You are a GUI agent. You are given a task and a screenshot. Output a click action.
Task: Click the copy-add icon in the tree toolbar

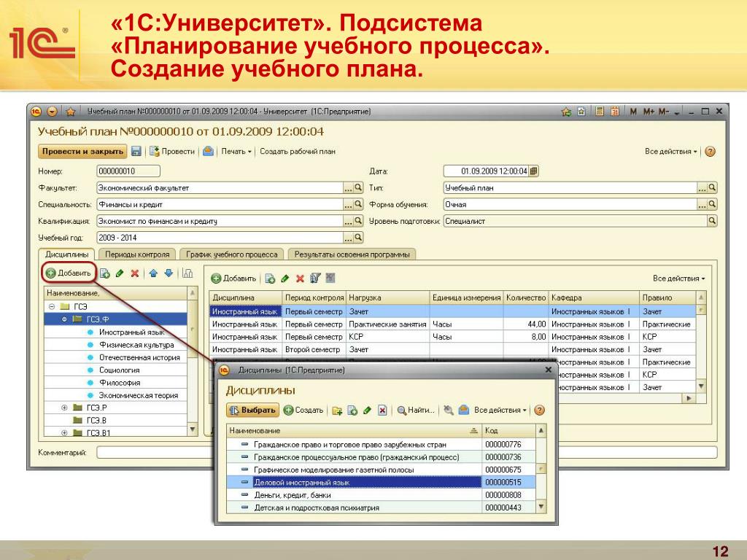tap(105, 273)
